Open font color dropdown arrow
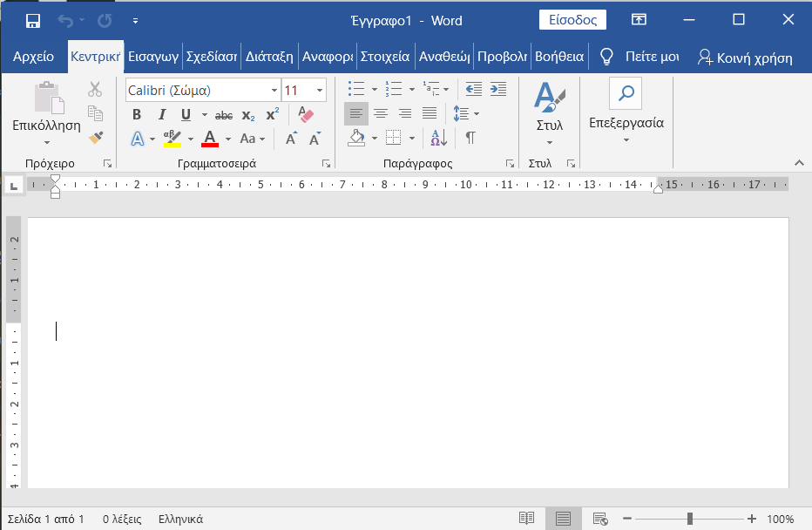Screen dimensions: 812x530 click(x=228, y=139)
